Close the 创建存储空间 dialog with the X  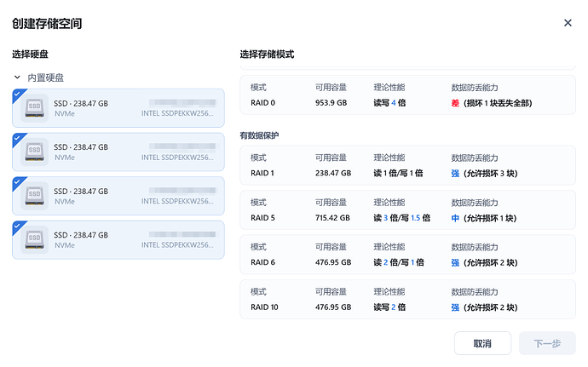coord(568,23)
